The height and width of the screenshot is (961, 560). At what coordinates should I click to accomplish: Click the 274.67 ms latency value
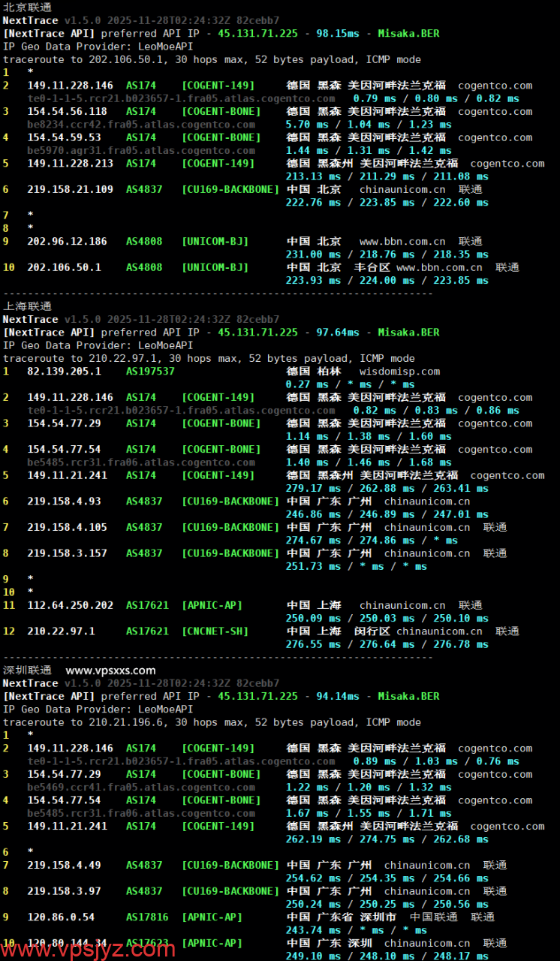tap(313, 541)
